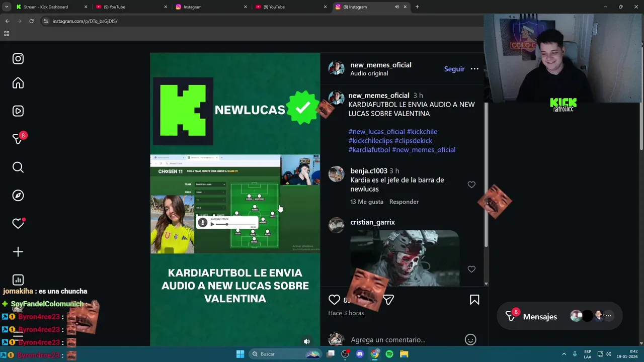Open benja.c1003 profile
The width and height of the screenshot is (644, 362).
pyautogui.click(x=369, y=171)
